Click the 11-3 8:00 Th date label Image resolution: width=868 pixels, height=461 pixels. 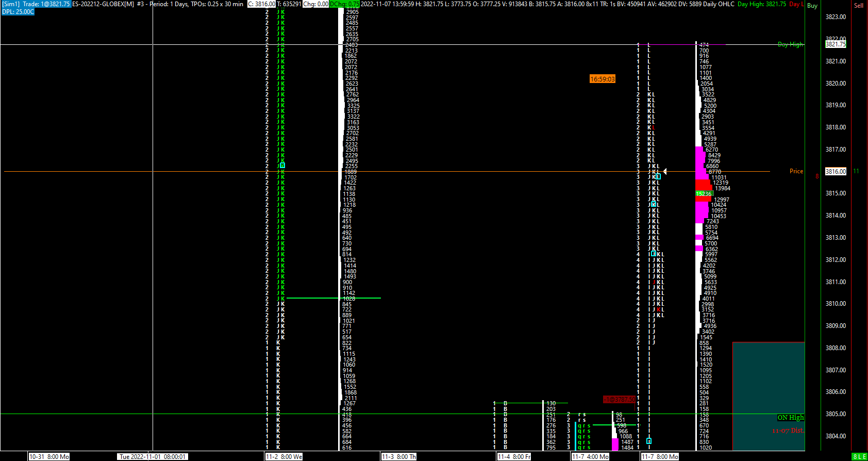(x=398, y=457)
